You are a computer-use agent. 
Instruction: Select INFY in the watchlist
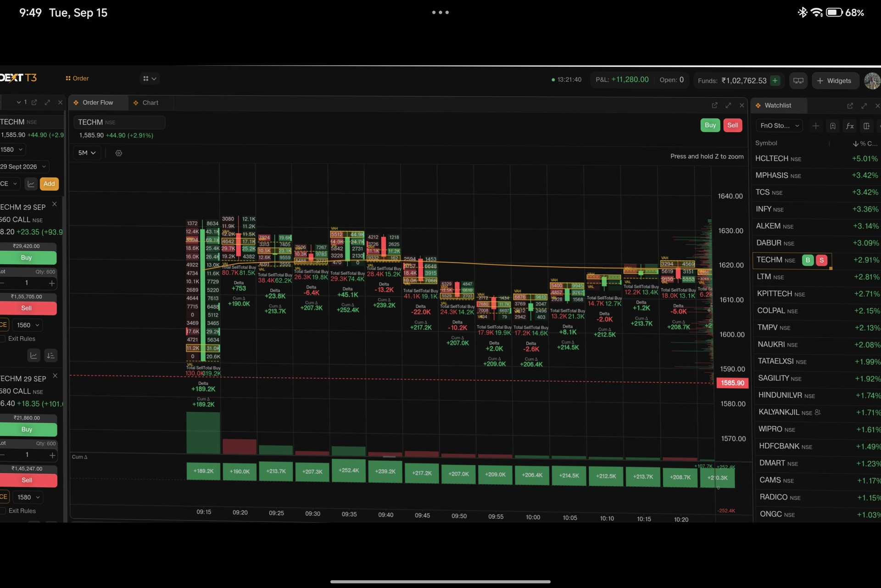pos(817,209)
